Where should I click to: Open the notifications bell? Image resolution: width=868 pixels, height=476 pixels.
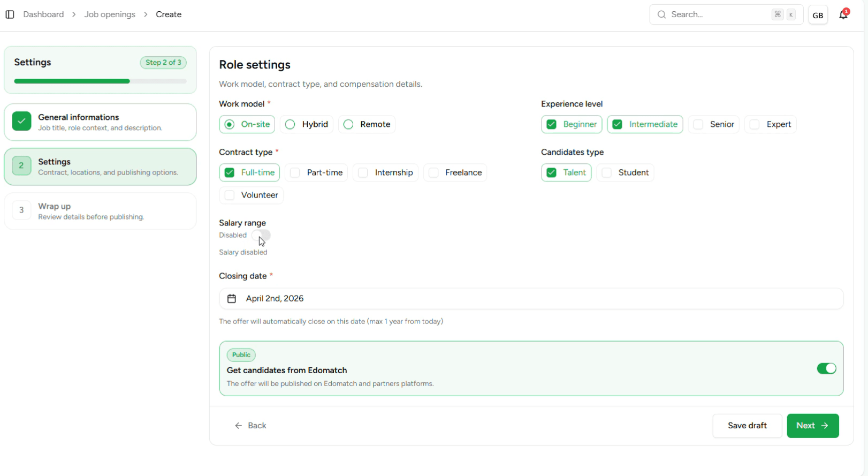pyautogui.click(x=843, y=15)
